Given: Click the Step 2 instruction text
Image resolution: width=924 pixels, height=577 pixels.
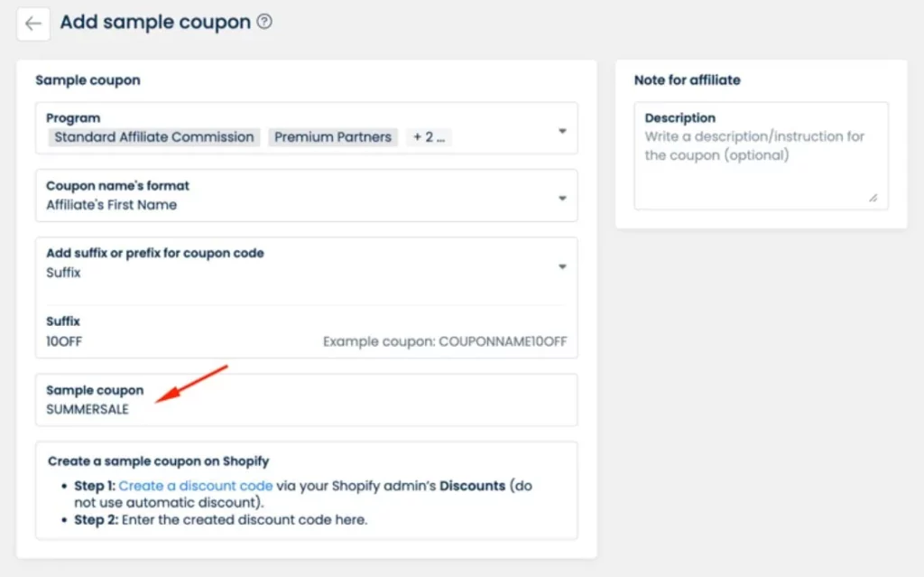Looking at the screenshot, I should pos(220,520).
